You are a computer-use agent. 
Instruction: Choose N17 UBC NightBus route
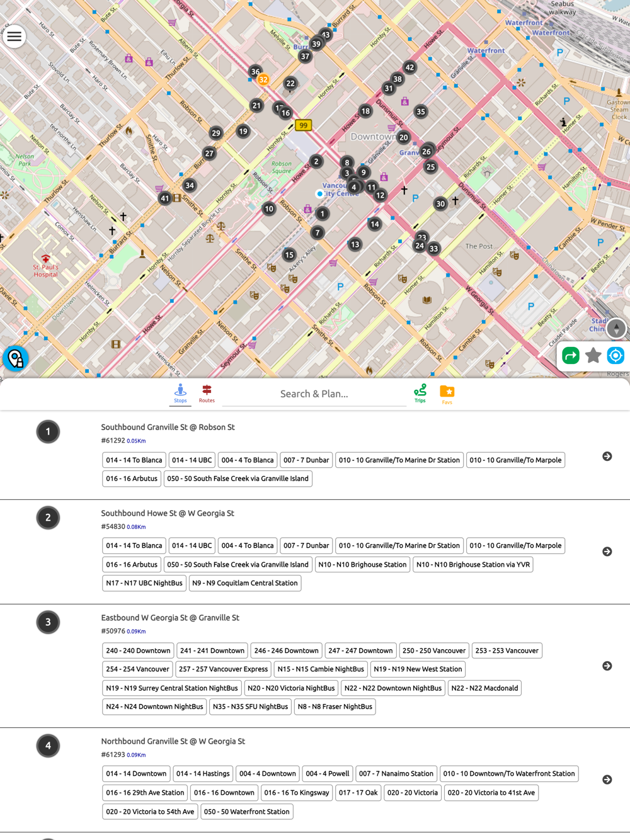pyautogui.click(x=144, y=583)
